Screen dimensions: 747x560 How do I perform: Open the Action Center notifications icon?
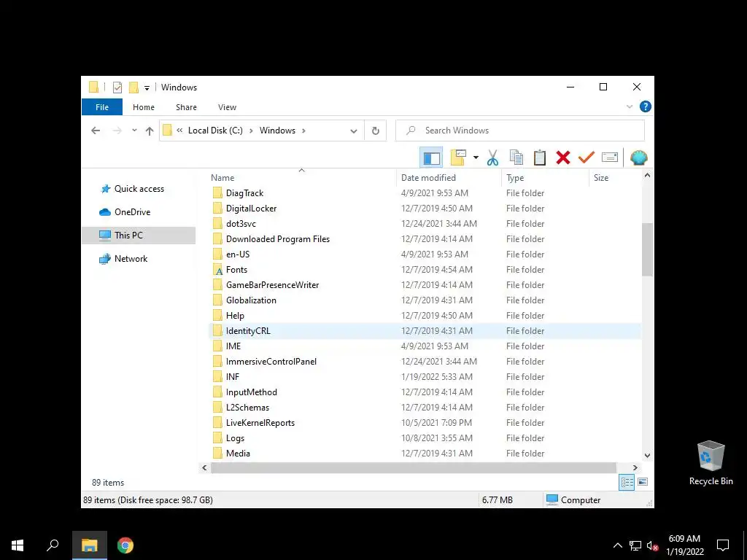tap(723, 545)
